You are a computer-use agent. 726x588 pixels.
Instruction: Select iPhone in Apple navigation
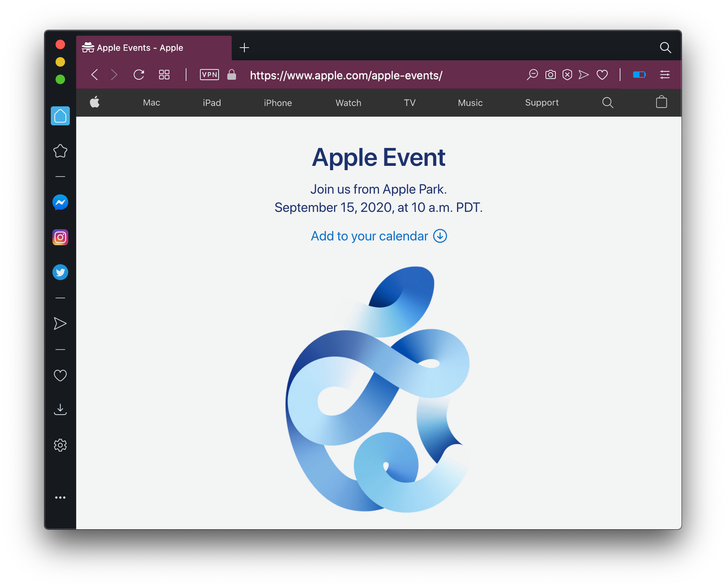(x=278, y=103)
